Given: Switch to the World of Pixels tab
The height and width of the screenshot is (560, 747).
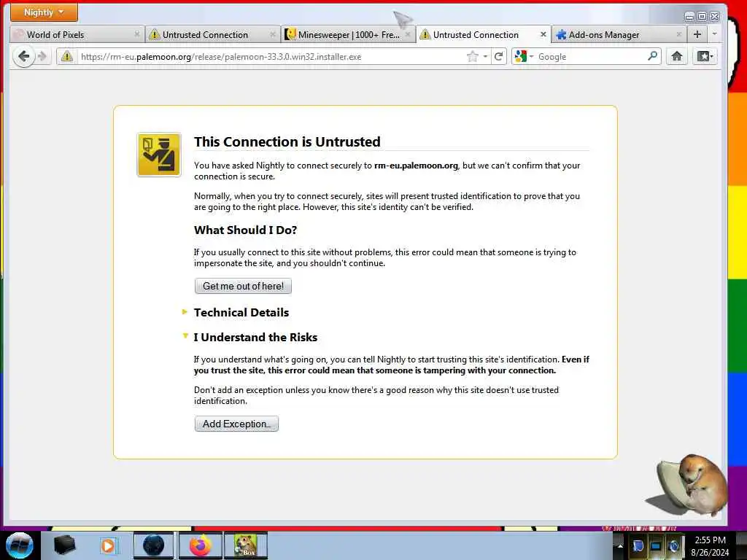Looking at the screenshot, I should point(76,34).
